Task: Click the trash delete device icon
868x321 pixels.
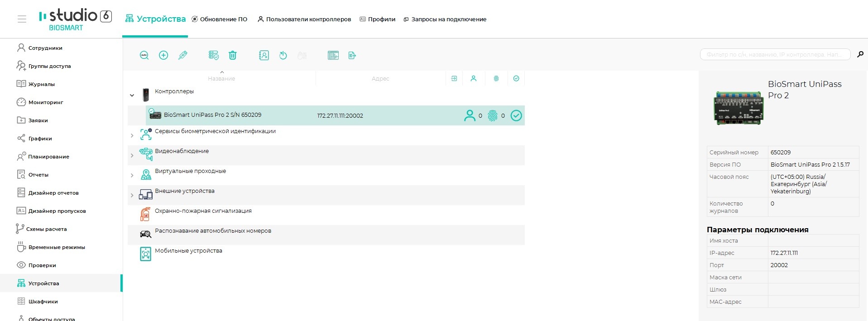Action: pyautogui.click(x=233, y=55)
